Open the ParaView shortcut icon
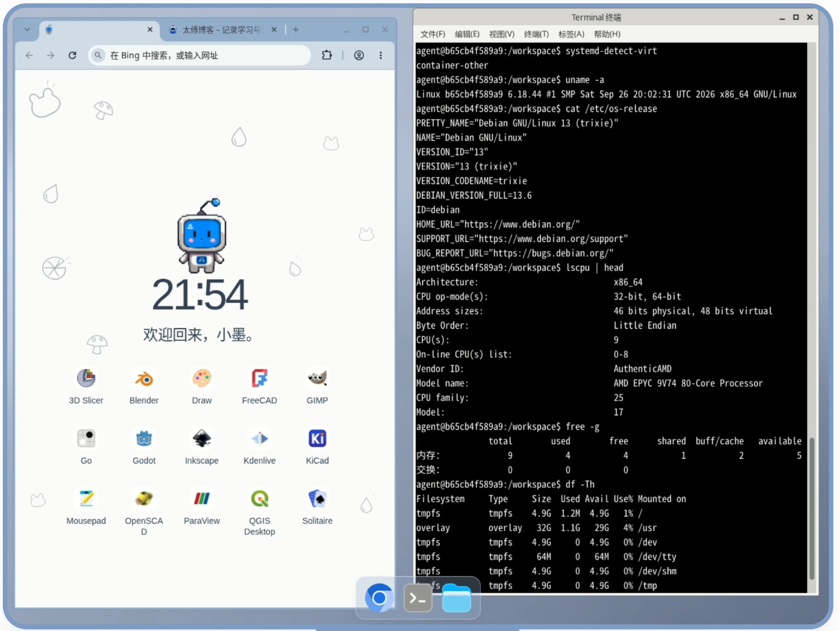 click(x=202, y=499)
